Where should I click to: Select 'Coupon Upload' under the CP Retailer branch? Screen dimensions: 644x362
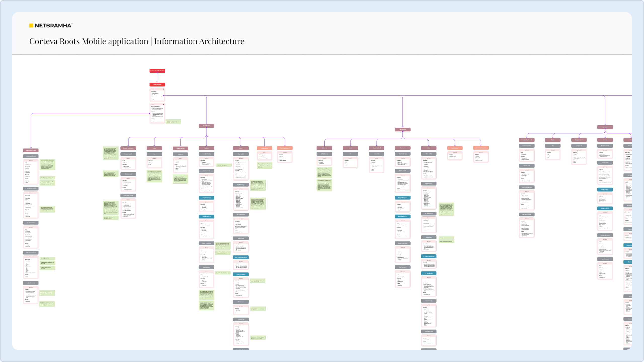377,148
